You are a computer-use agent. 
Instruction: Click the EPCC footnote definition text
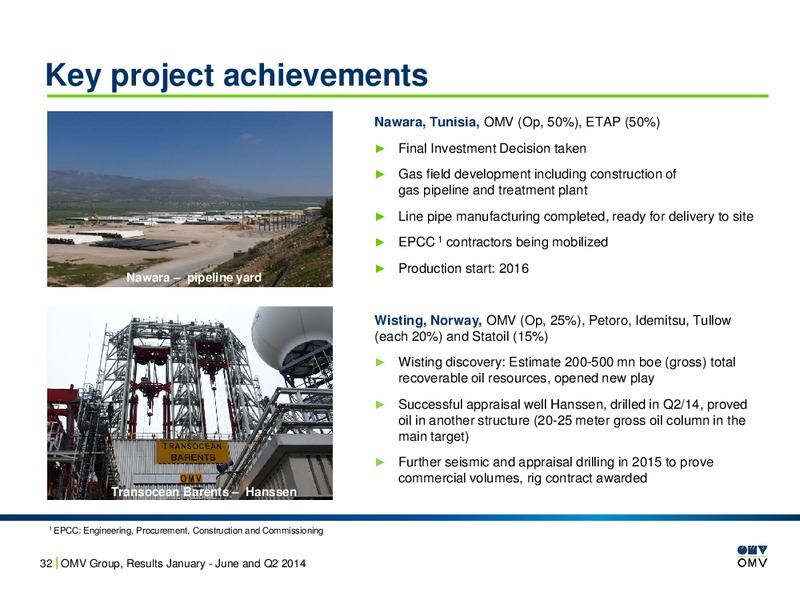(x=186, y=531)
